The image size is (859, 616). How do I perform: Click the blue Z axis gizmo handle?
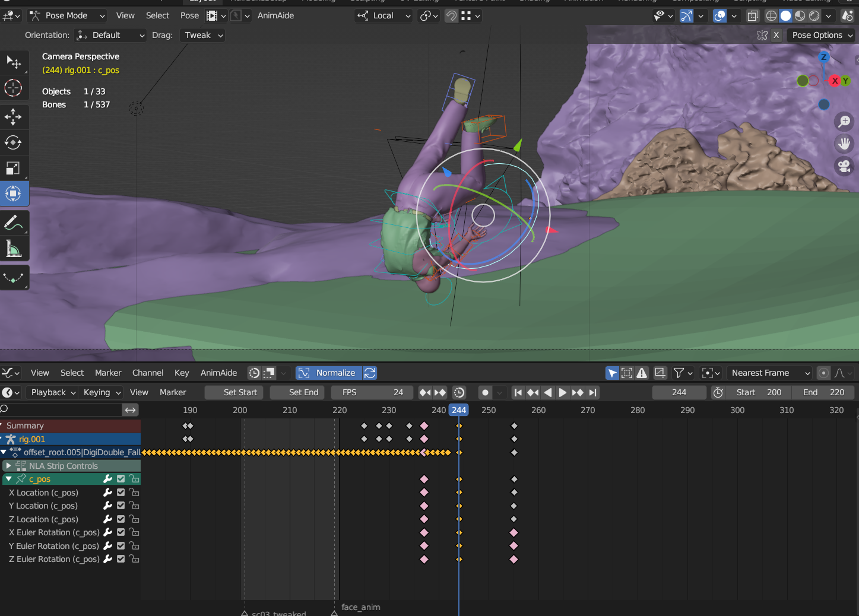point(823,58)
